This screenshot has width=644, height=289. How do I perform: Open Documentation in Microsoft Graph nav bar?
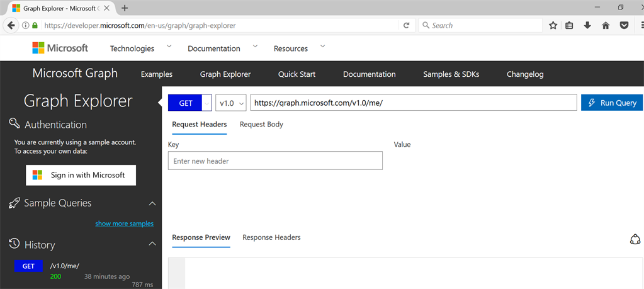370,74
